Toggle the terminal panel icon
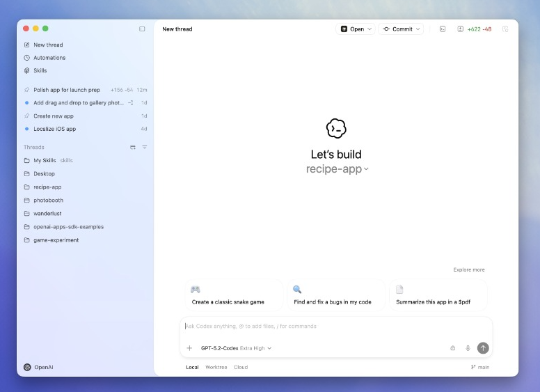This screenshot has width=540, height=392. click(x=443, y=29)
